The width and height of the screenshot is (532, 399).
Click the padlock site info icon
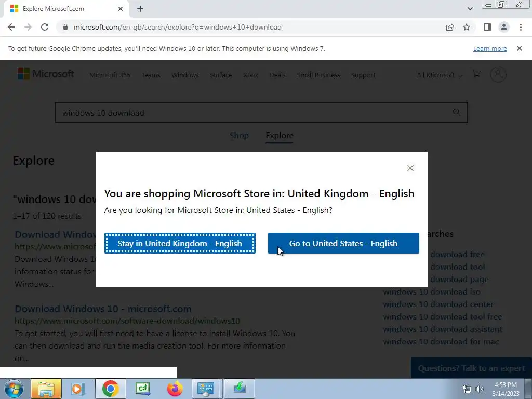(65, 27)
